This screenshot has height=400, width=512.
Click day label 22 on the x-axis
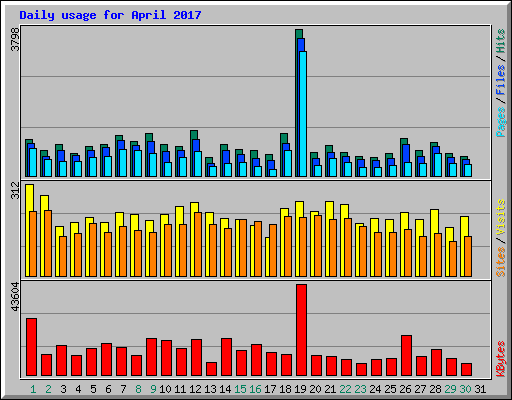click(345, 389)
